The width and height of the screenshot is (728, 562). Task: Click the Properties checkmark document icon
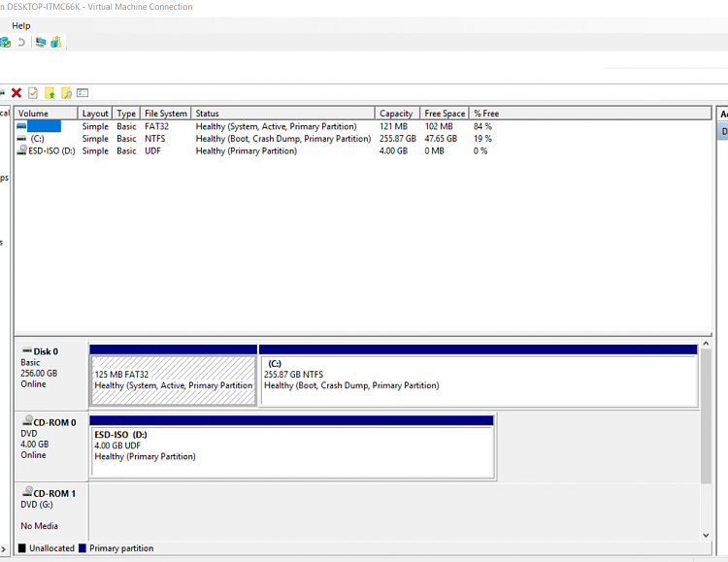coord(33,93)
